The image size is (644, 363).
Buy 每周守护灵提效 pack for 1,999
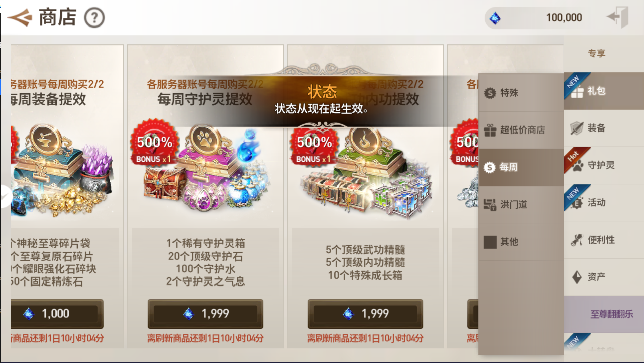tap(205, 314)
